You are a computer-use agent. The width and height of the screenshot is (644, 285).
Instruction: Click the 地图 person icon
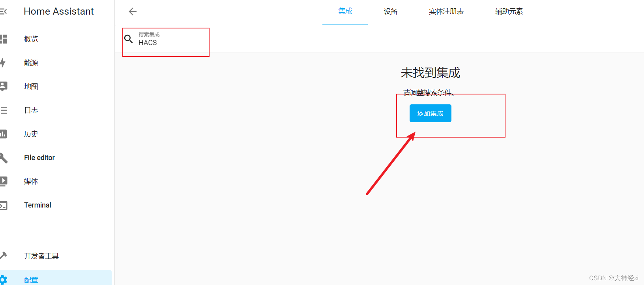coord(3,87)
